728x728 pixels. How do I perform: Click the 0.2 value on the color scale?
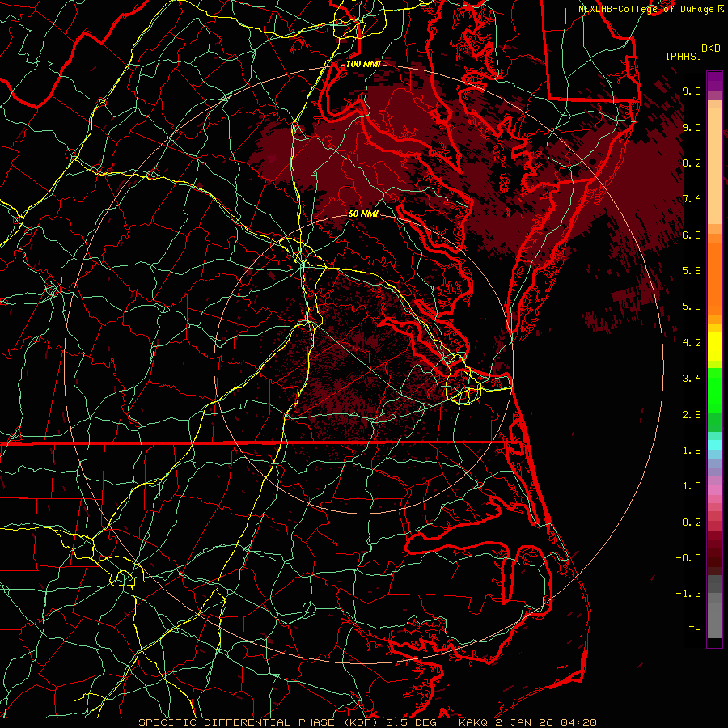tap(692, 523)
